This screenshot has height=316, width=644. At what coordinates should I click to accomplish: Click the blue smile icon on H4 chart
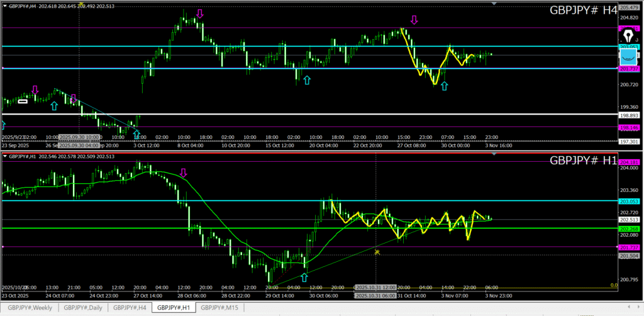(x=629, y=57)
